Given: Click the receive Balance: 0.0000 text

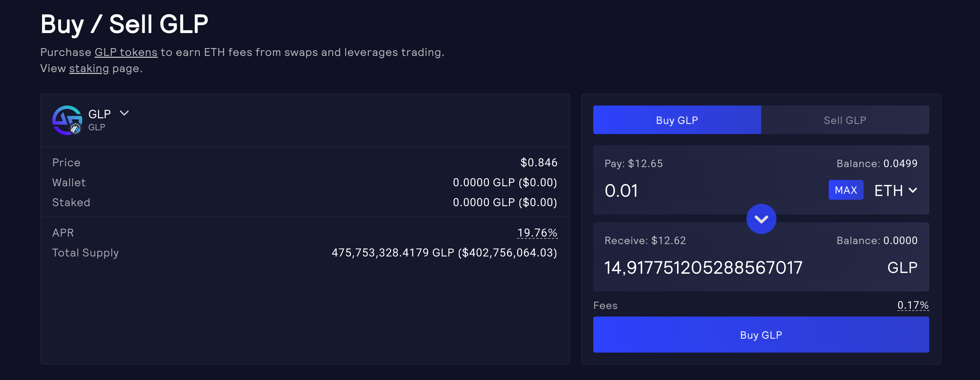Looking at the screenshot, I should (877, 240).
